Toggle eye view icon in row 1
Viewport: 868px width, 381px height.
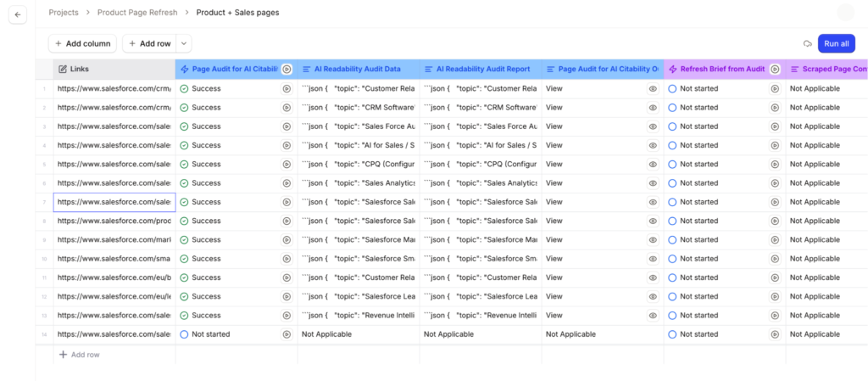654,88
